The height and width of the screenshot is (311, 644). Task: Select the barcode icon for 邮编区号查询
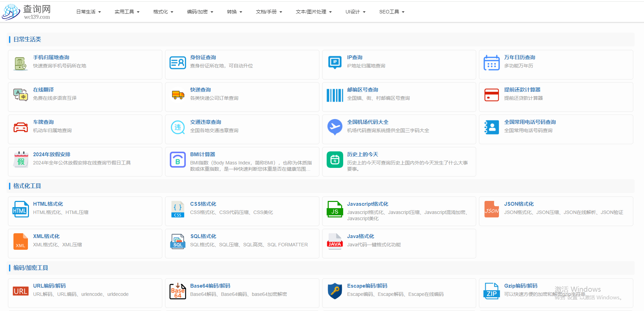click(x=335, y=95)
